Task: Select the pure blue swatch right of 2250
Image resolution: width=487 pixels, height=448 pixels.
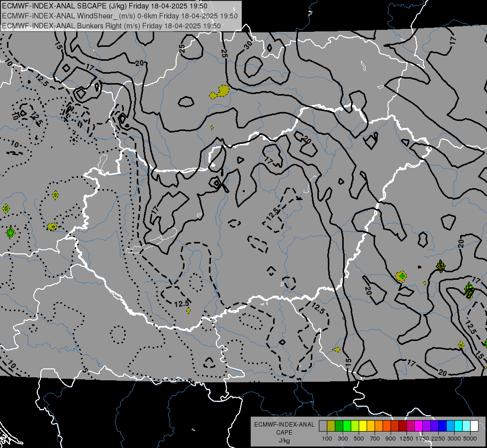Action: pos(443,426)
